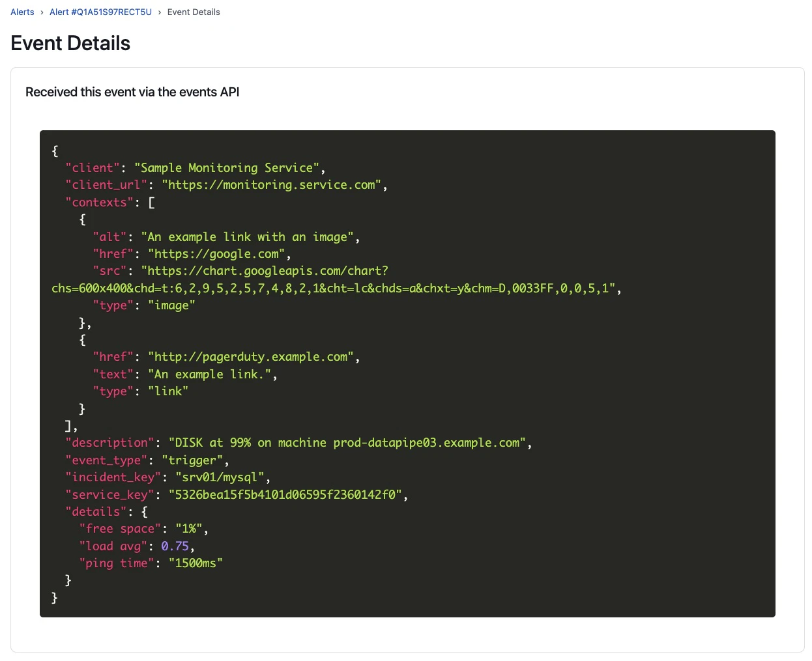This screenshot has height=661, width=812.
Task: Go to the Alerts breadcrumb link
Action: pos(22,12)
